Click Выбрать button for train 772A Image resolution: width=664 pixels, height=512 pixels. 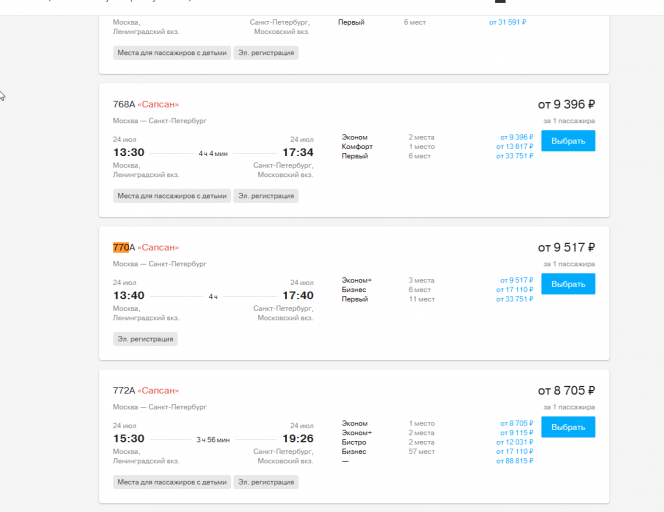click(568, 427)
